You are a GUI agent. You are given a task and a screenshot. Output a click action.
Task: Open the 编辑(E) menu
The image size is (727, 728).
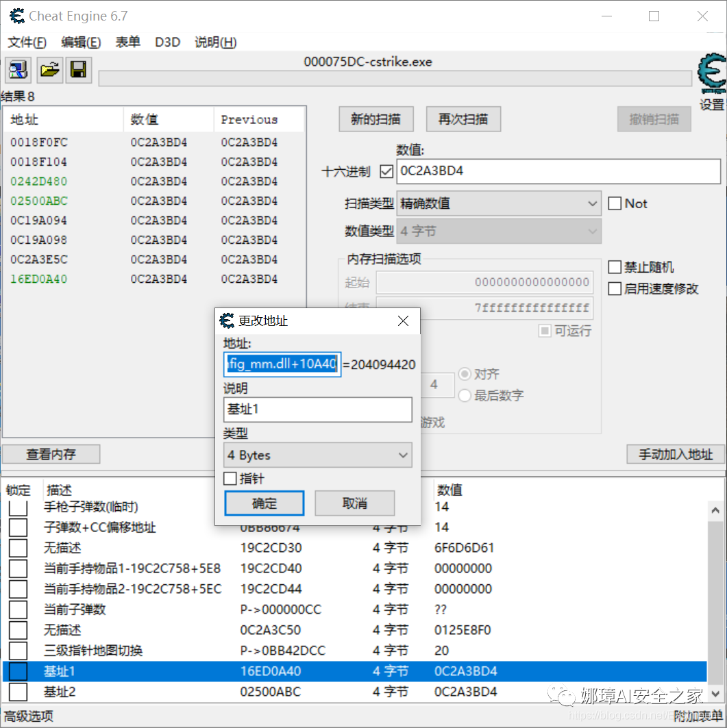[81, 42]
